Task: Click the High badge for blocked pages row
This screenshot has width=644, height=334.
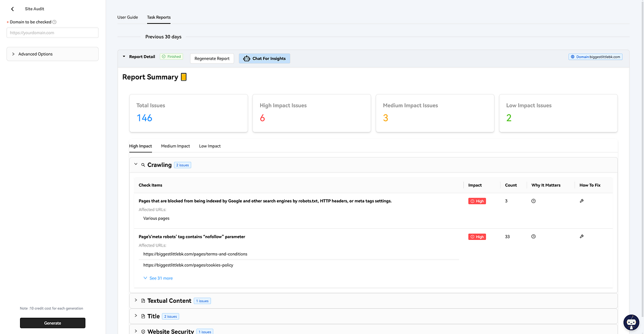Action: coord(477,201)
